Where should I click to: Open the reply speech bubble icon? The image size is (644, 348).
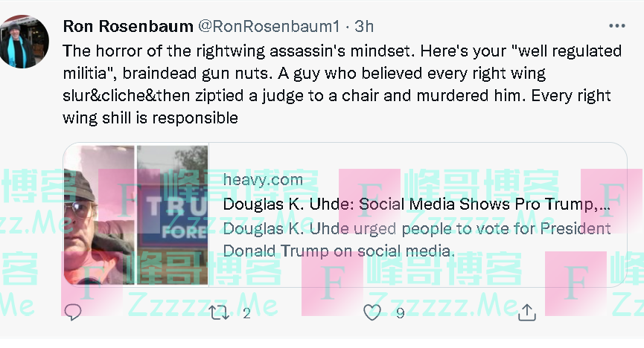point(73,313)
